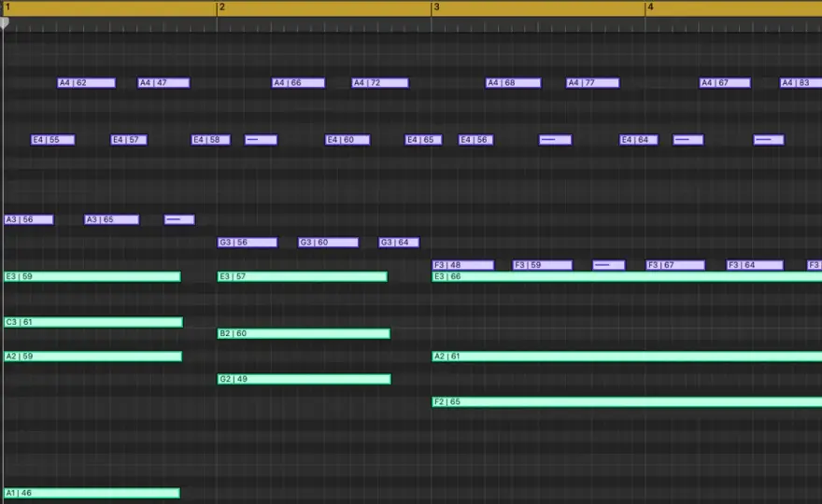The image size is (822, 504).
Task: Select the E4 | 56 note
Action: pos(475,140)
